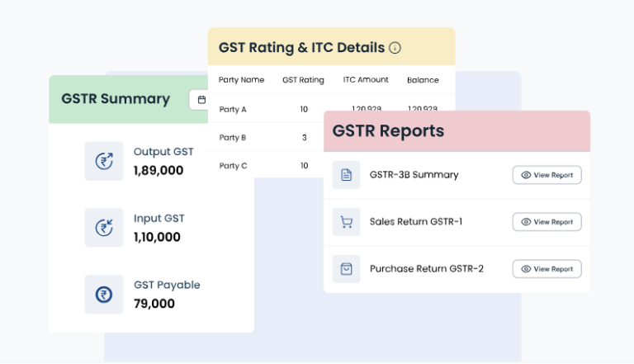Click the Output GST rupee arrow icon
Screen dimensions: 634x364
(104, 161)
